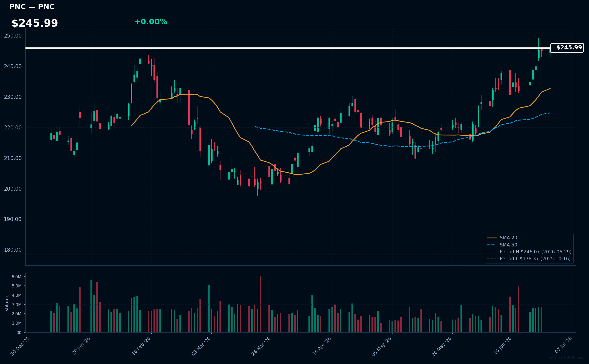Click the 0K volume axis label

coord(19,333)
